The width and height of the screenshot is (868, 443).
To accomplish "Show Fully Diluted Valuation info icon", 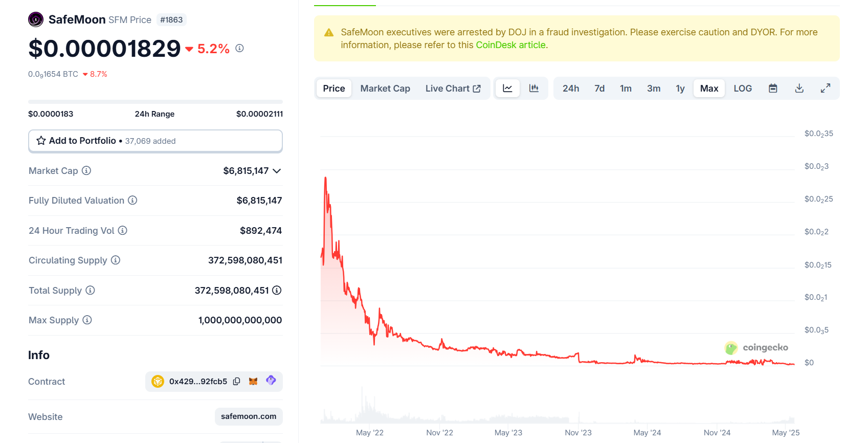I will coord(132,200).
